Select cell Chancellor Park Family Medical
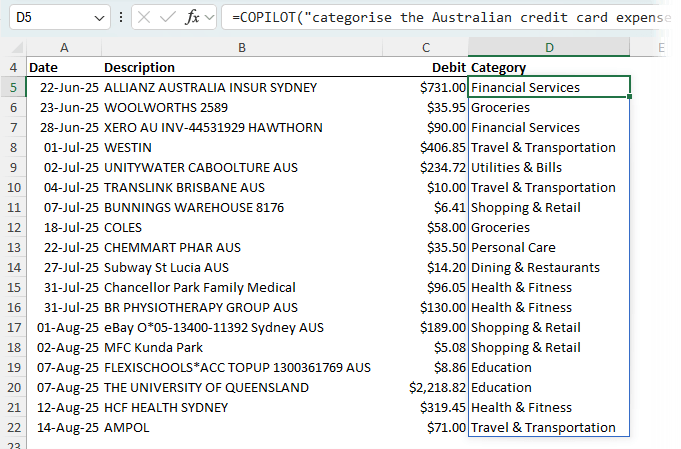Screen dimensions: 681x449 [x=242, y=287]
